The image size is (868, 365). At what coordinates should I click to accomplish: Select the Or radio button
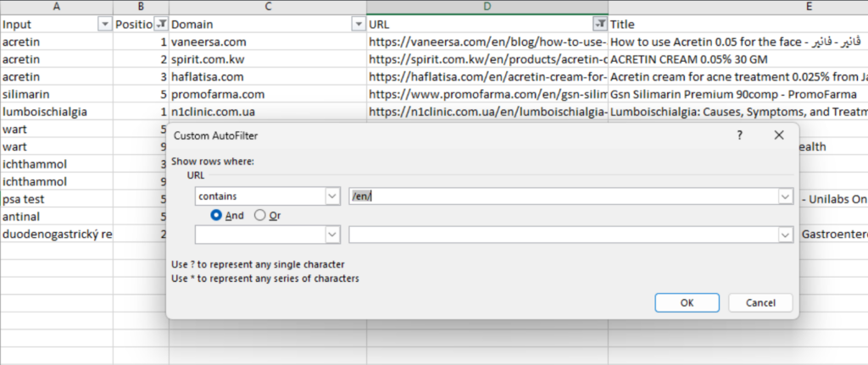click(x=260, y=215)
